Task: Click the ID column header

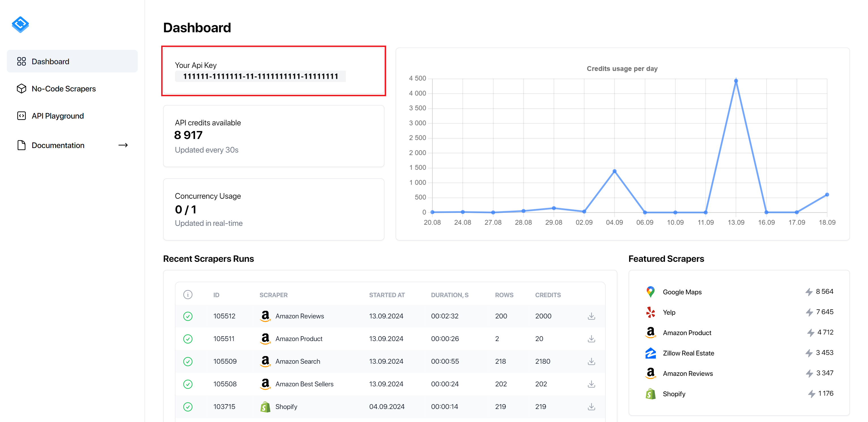Action: click(x=216, y=295)
